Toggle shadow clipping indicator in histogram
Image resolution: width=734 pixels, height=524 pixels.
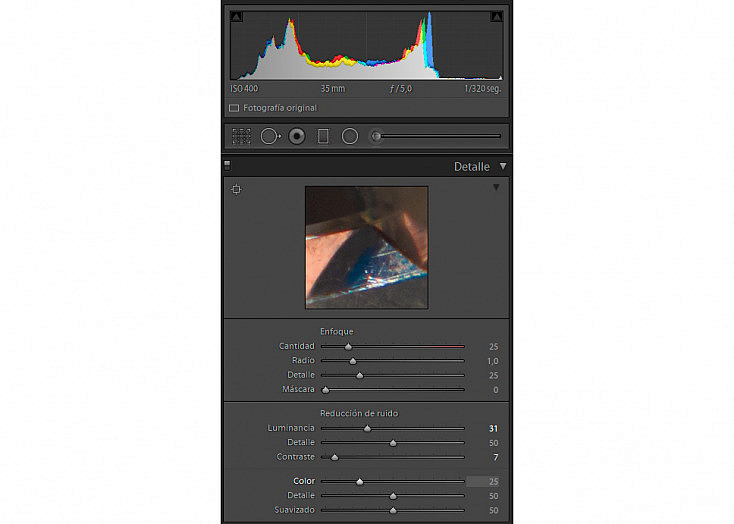pyautogui.click(x=236, y=17)
